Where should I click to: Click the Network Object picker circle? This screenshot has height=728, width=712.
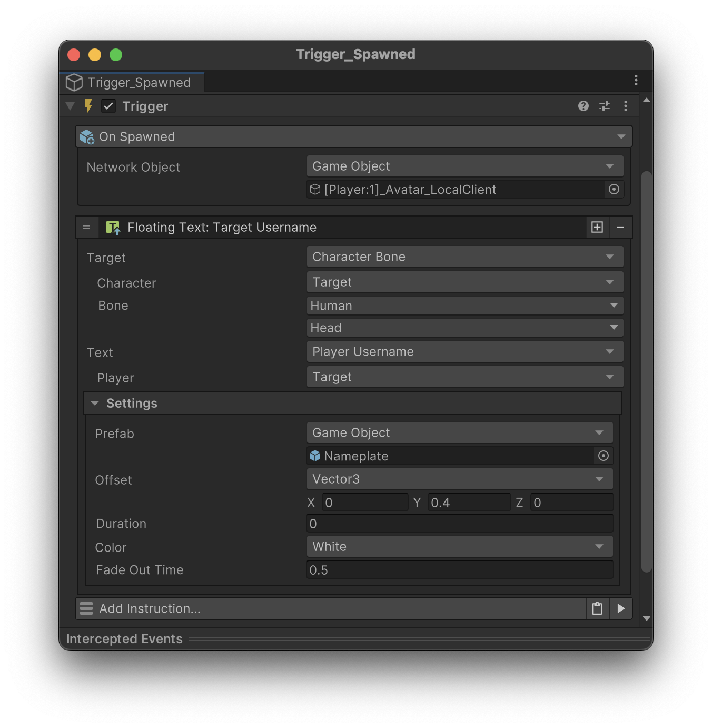[614, 190]
